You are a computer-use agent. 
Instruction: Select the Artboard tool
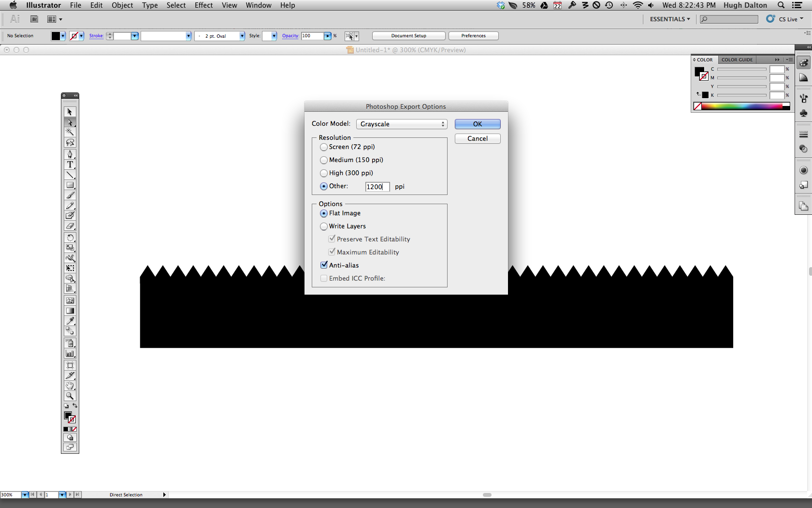pyautogui.click(x=70, y=365)
